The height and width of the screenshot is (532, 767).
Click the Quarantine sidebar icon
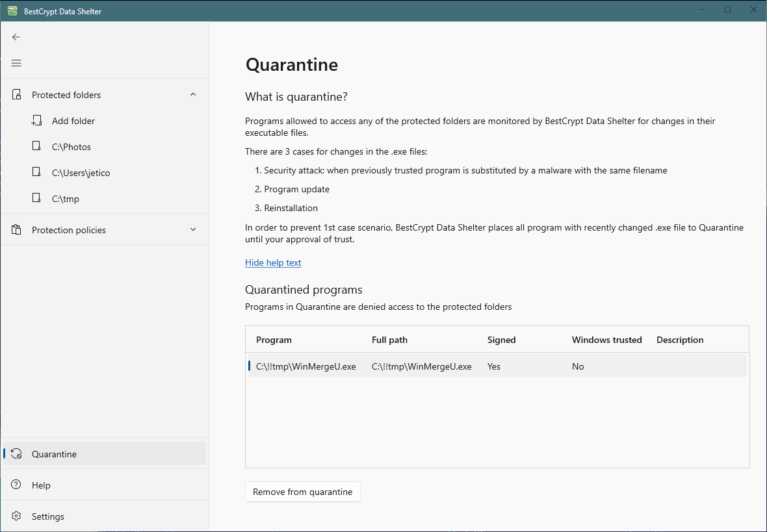click(x=16, y=454)
